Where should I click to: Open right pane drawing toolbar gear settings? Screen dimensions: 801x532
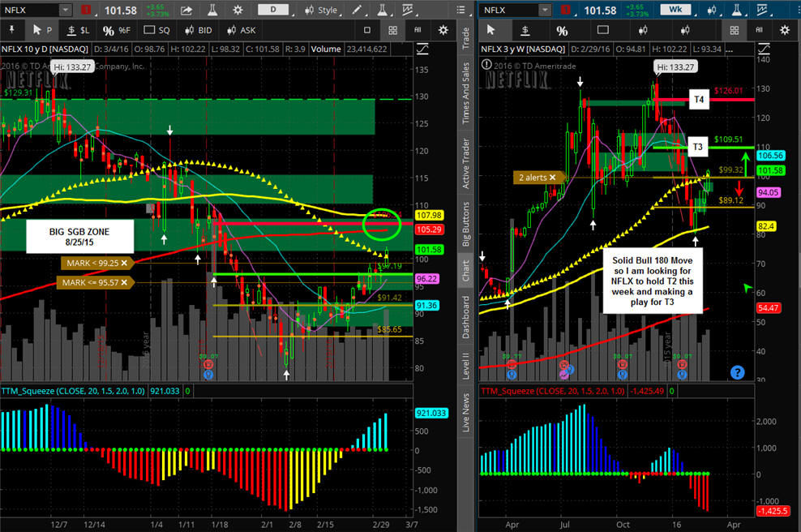[785, 30]
